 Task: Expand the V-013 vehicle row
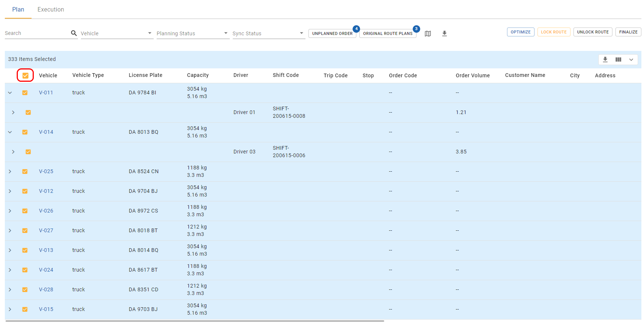(x=10, y=250)
